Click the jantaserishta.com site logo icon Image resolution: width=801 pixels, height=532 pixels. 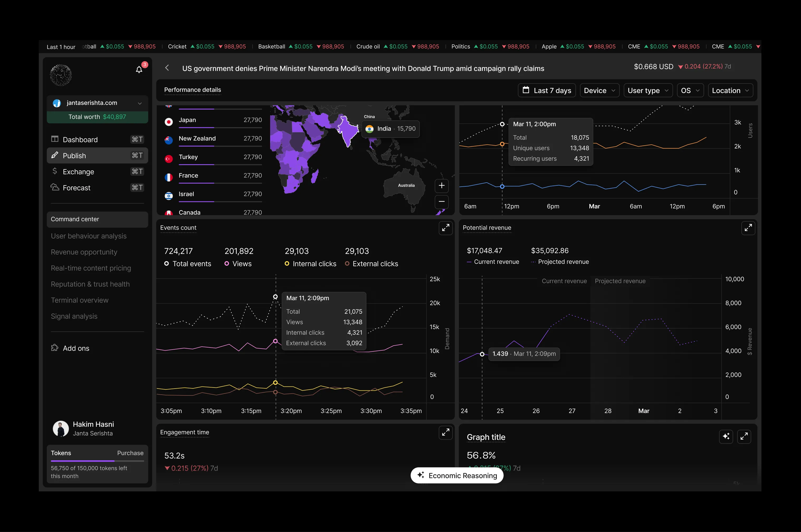(57, 103)
